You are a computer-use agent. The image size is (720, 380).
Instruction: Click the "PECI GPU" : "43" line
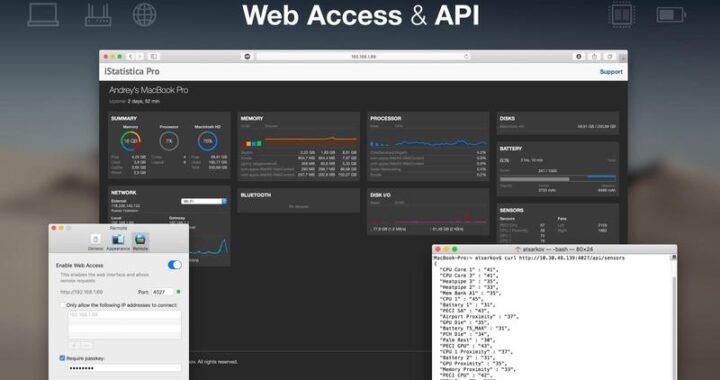point(466,346)
